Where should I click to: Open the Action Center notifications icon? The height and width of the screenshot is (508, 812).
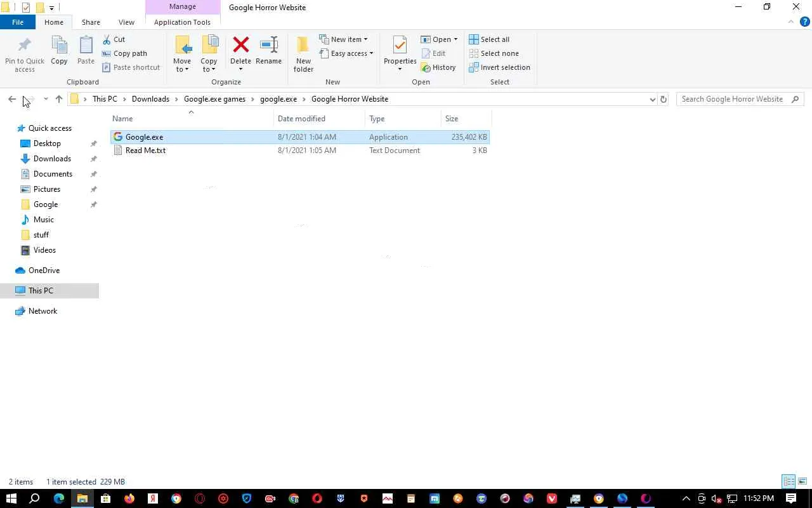[791, 498]
